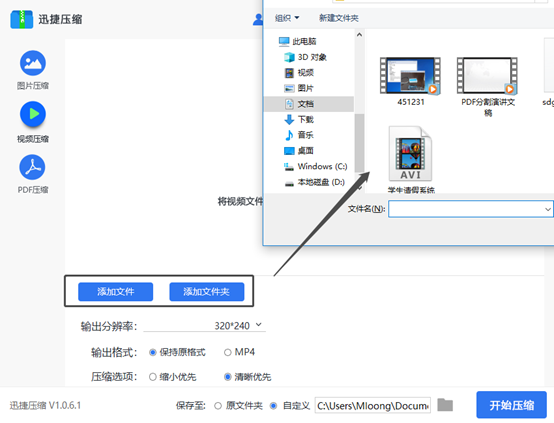
Task: Open the 桌面 folder in sidebar
Action: [299, 151]
